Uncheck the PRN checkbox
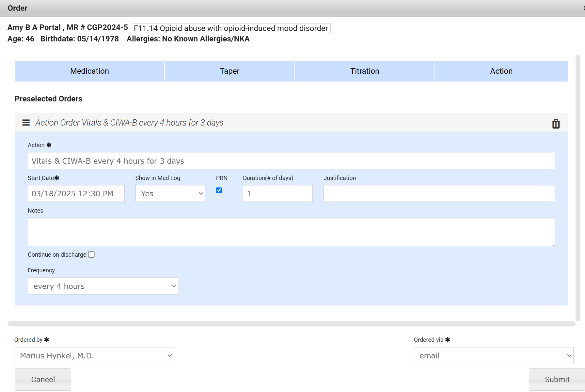Viewport: 585px width, 392px height. coord(219,190)
